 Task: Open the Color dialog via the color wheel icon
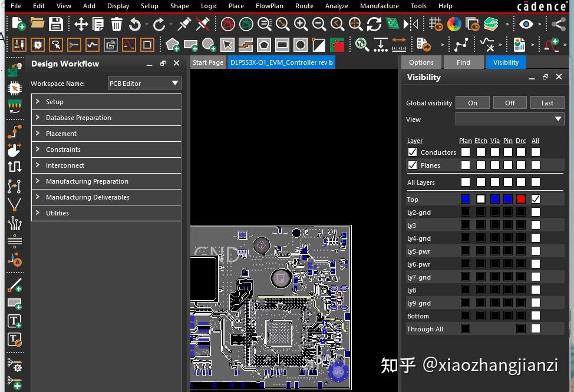point(454,25)
